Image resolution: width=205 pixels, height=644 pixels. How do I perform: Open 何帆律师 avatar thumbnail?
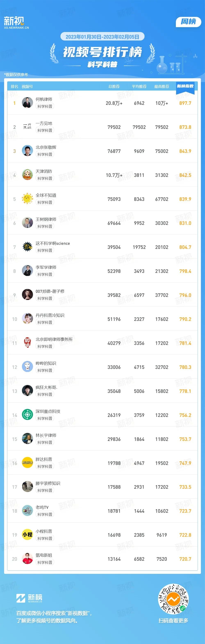[x=27, y=103]
